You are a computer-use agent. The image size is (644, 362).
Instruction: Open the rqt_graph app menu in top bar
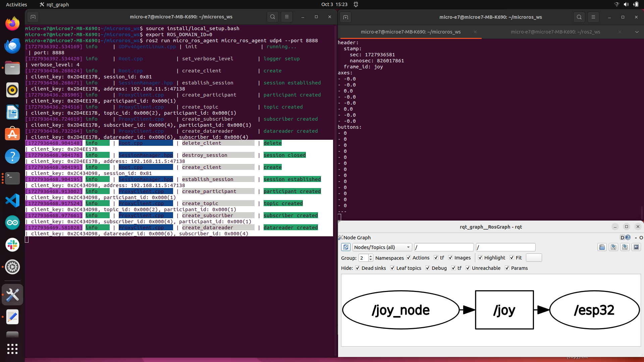point(54,4)
